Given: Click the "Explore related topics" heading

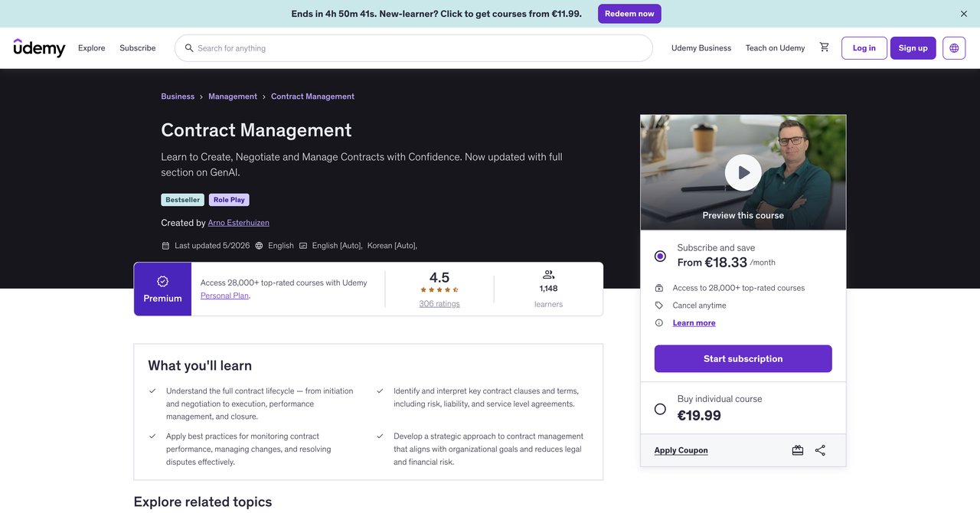Looking at the screenshot, I should pos(203,502).
